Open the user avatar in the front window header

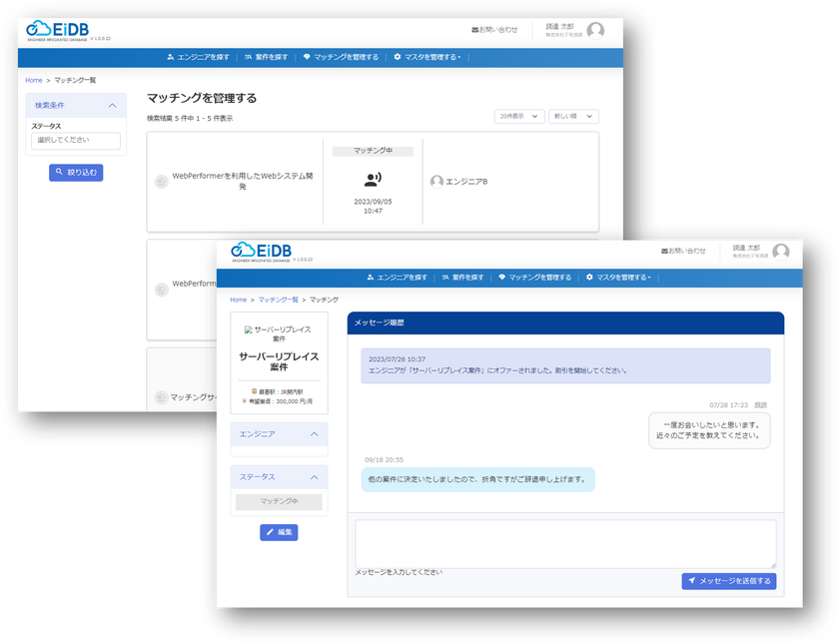tap(781, 252)
